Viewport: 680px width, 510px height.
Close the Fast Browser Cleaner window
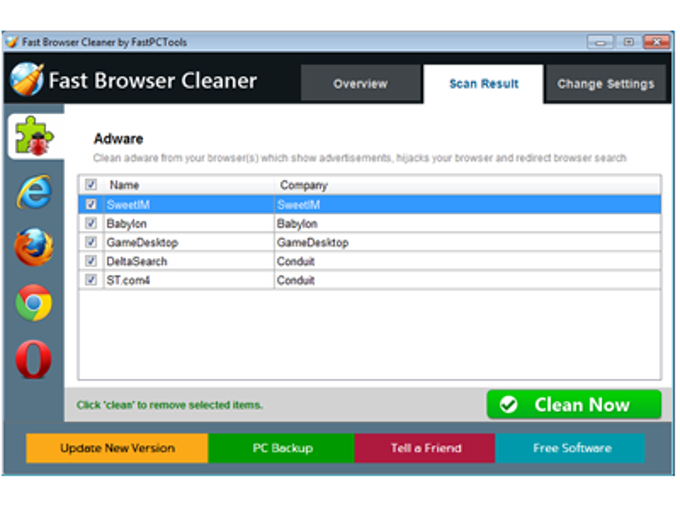pyautogui.click(x=657, y=42)
